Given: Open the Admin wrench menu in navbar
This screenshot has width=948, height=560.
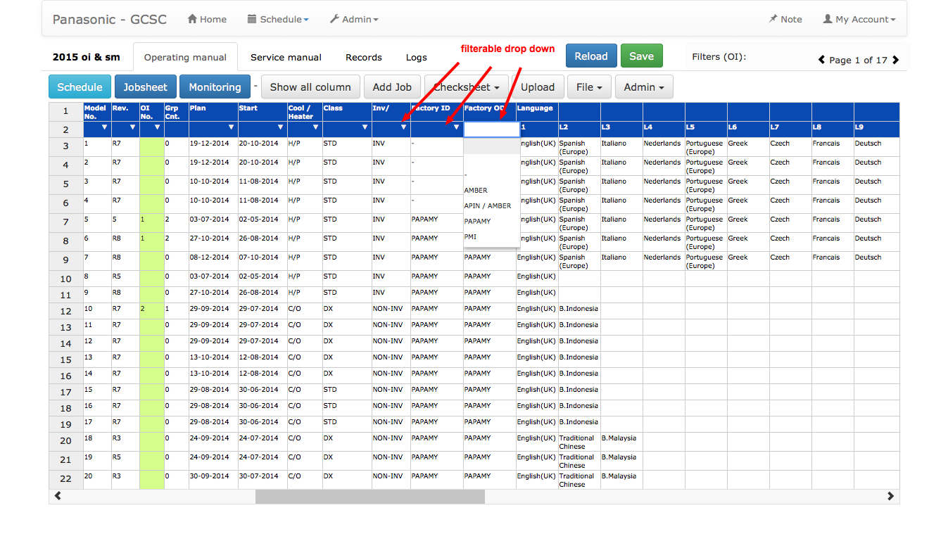Looking at the screenshot, I should tap(353, 20).
